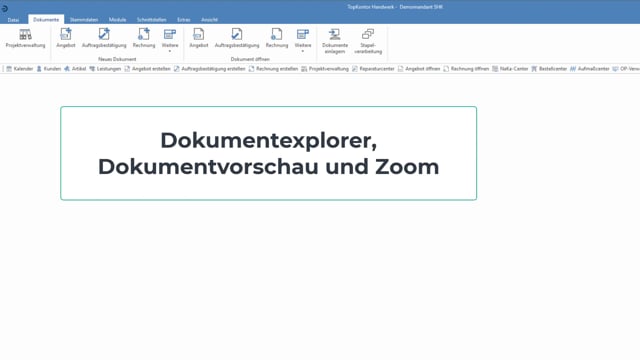Switch to the Ansicht tab
The width and height of the screenshot is (640, 360).
point(209,20)
